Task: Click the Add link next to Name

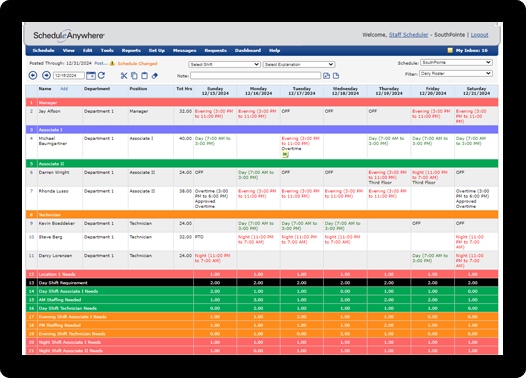Action: (64, 89)
